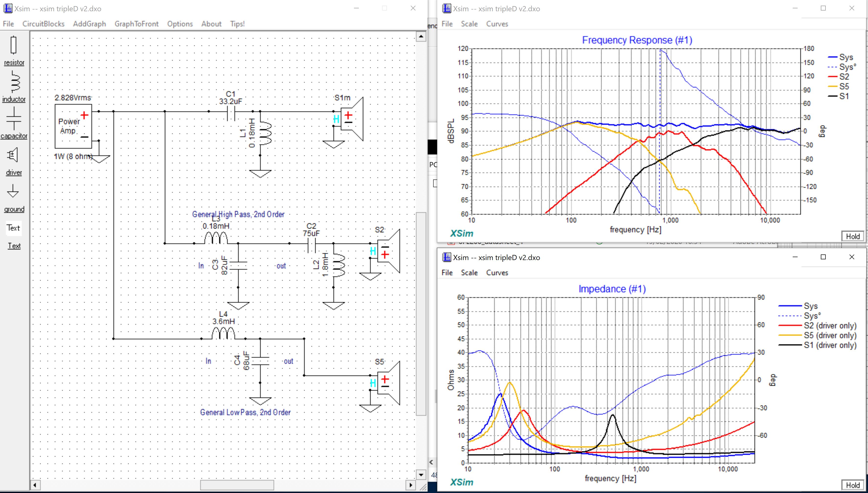Image resolution: width=868 pixels, height=493 pixels.
Task: Click the vertical scrollbar thumb in schematic
Action: (421, 314)
